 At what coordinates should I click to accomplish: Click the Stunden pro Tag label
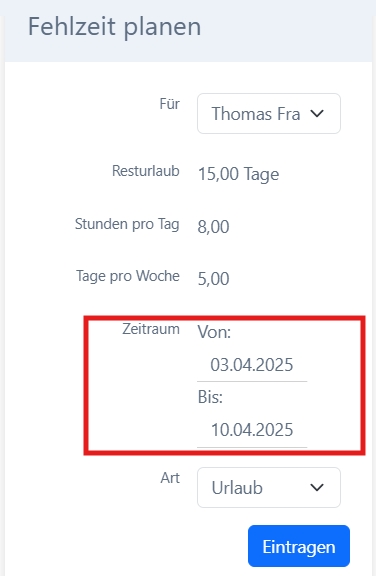tap(127, 224)
